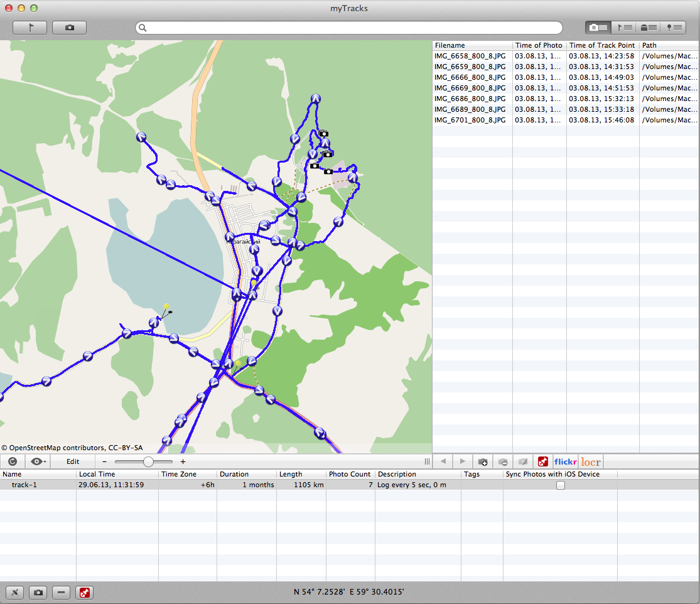Screen dimensions: 700x604
Task: Open the eye visibility dropdown menu
Action: 38,461
